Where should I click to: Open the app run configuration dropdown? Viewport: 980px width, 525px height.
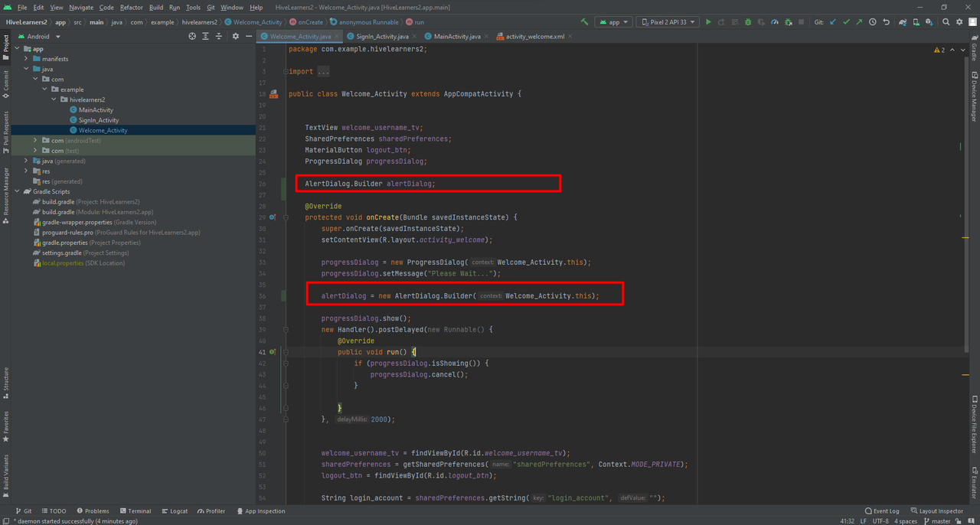pos(614,22)
